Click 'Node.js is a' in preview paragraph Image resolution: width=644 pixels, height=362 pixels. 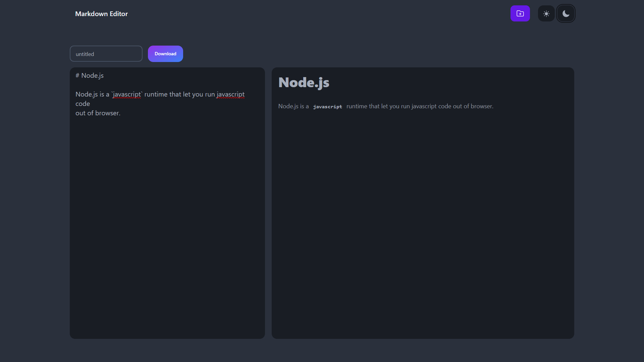pyautogui.click(x=293, y=106)
